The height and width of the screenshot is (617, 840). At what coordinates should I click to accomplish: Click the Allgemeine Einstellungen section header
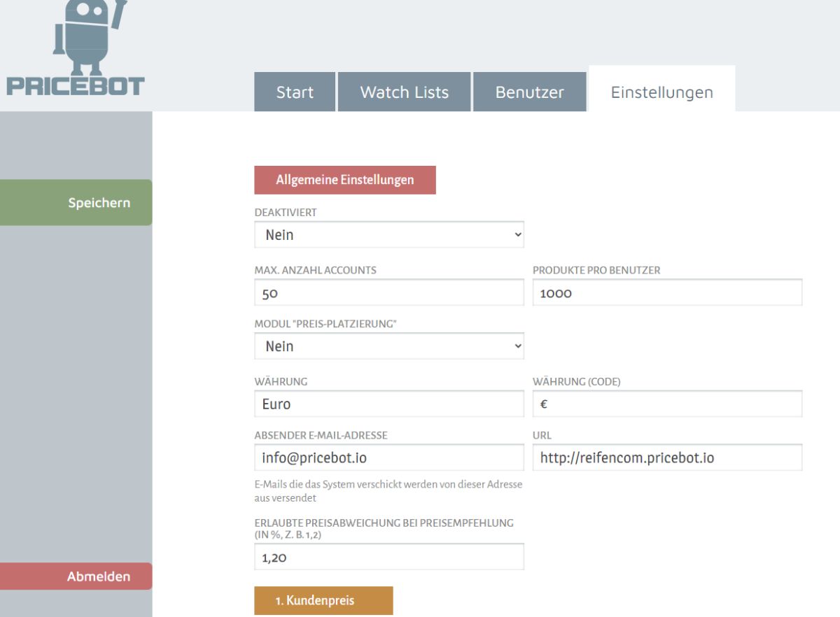344,180
